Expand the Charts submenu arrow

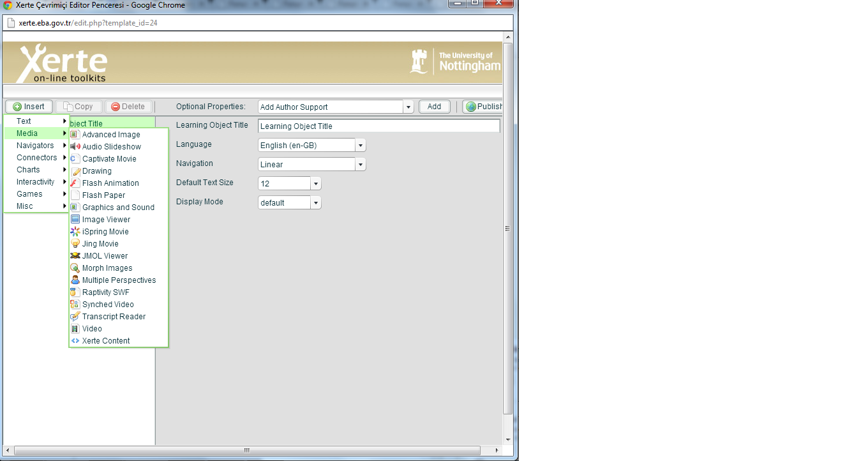(64, 170)
